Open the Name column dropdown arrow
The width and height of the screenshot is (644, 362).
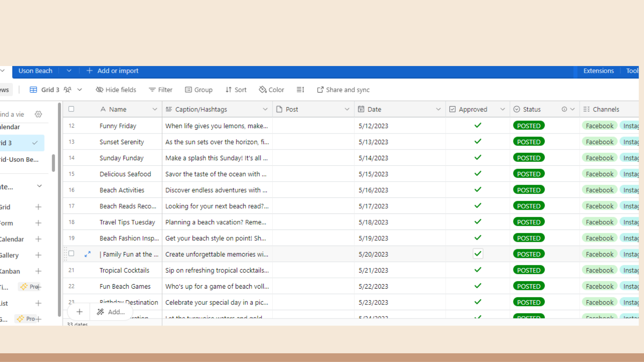click(x=155, y=109)
